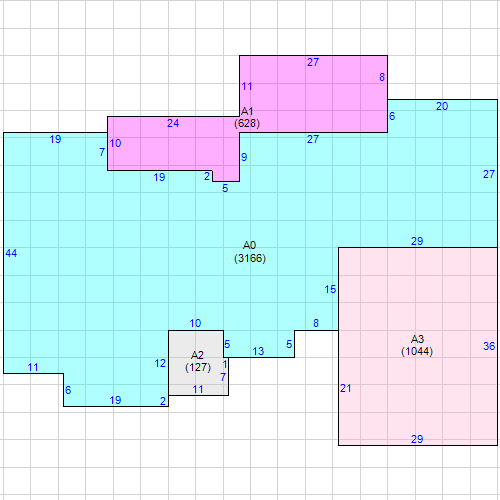Click the 5 dimension below A1's notch
500x500 pixels.
[225, 188]
